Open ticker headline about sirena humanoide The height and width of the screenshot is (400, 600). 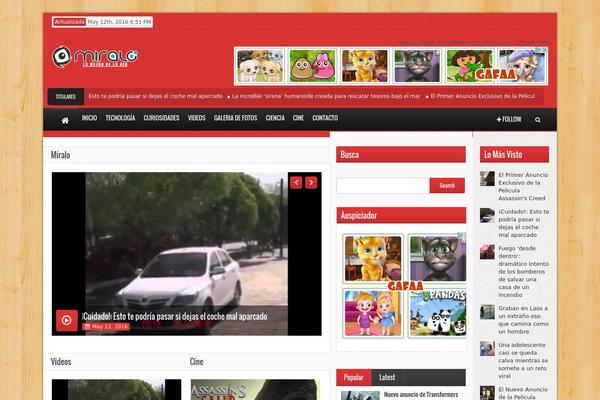click(x=326, y=96)
